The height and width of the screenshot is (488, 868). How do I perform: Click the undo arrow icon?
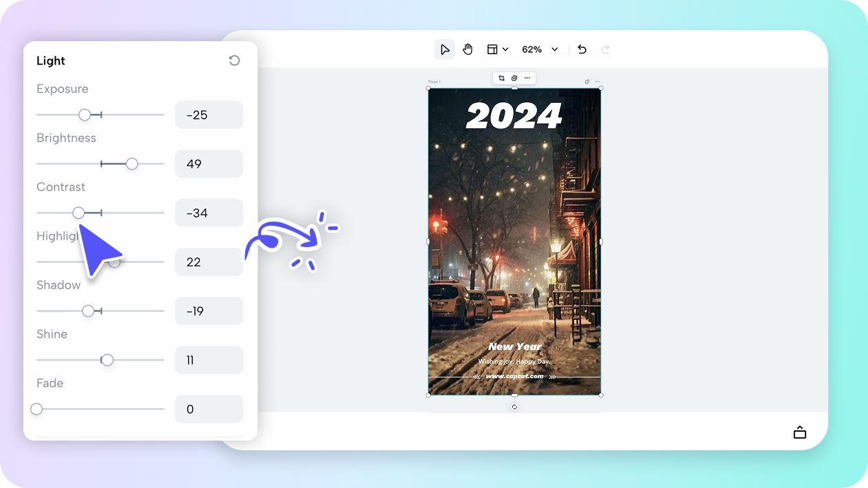(x=582, y=49)
